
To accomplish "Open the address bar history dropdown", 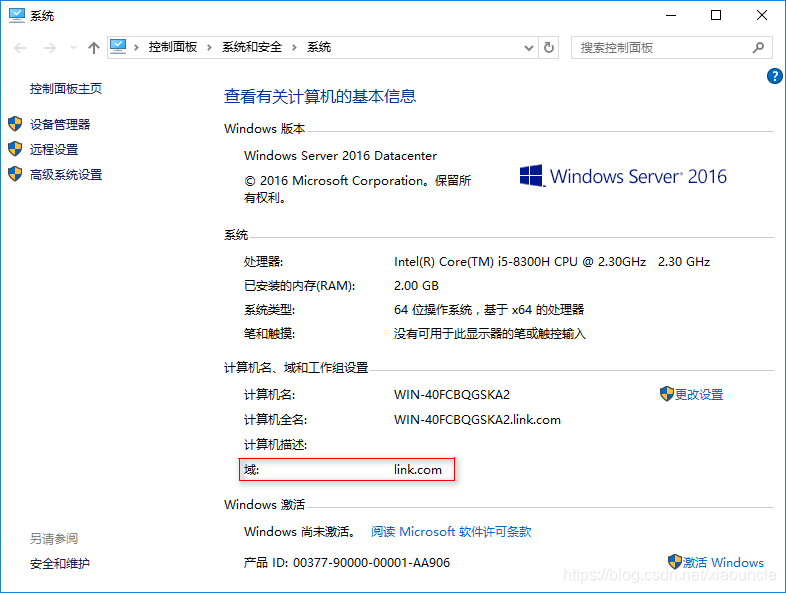I will 528,48.
